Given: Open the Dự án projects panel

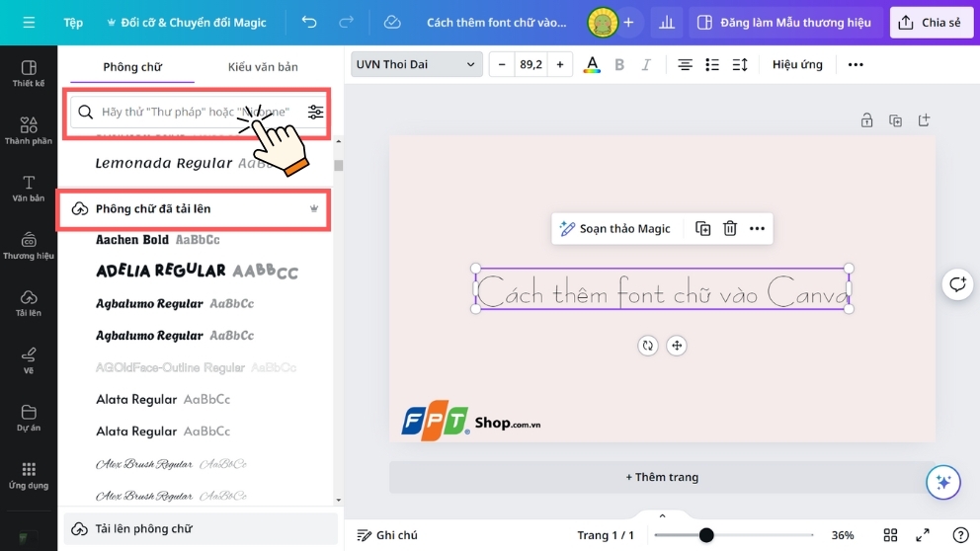Looking at the screenshot, I should (29, 419).
